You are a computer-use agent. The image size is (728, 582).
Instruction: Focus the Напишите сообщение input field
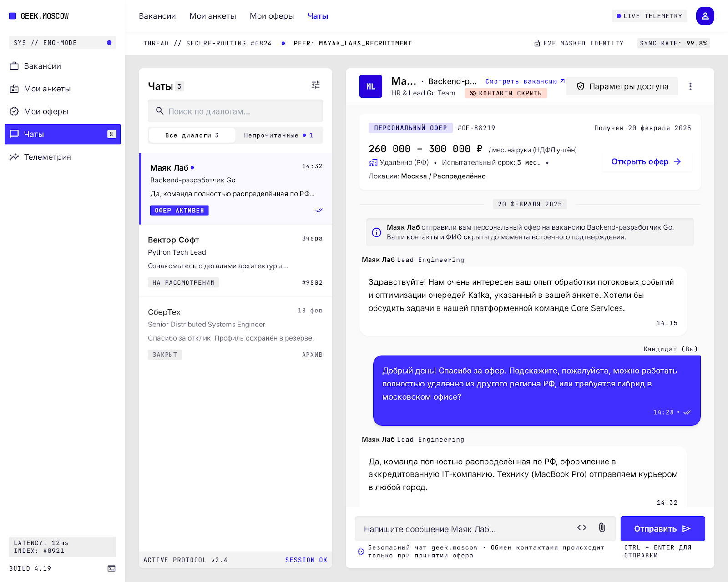click(x=485, y=529)
